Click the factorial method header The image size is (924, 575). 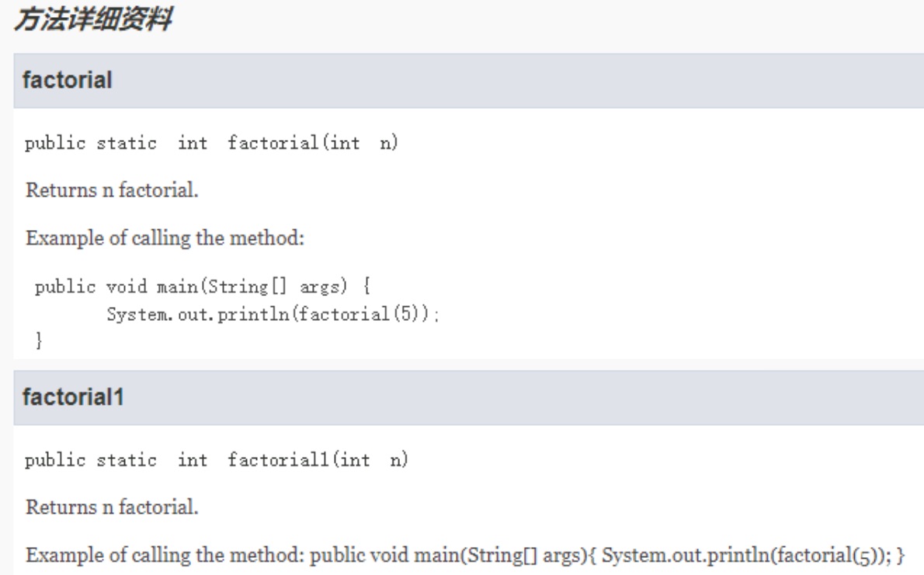pos(468,81)
